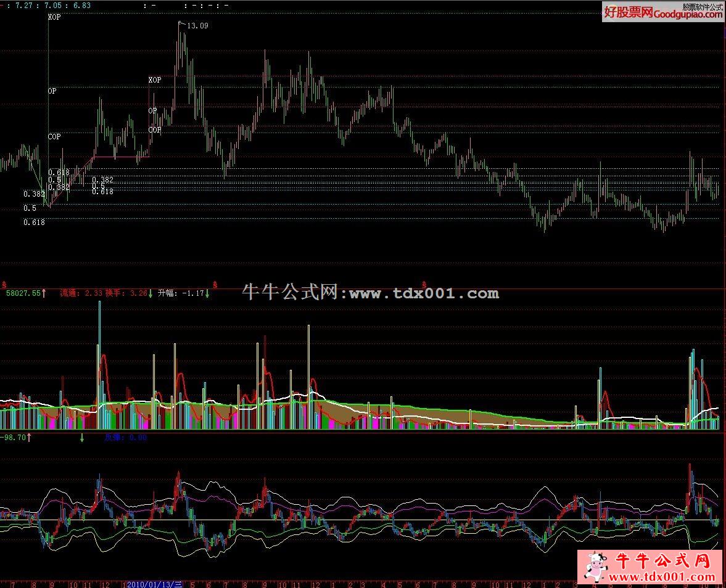726x588 pixels.
Task: Click the flag marker at the 13.09 peak
Action: 181,23
